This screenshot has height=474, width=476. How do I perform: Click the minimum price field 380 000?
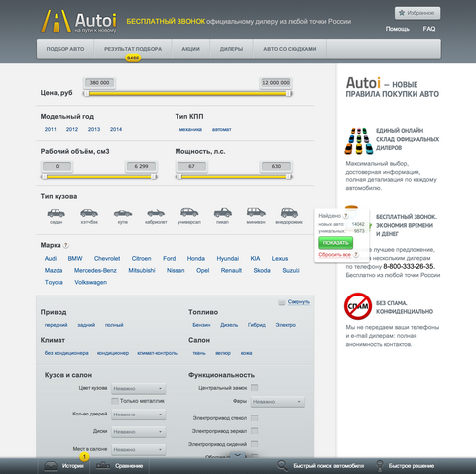[99, 83]
